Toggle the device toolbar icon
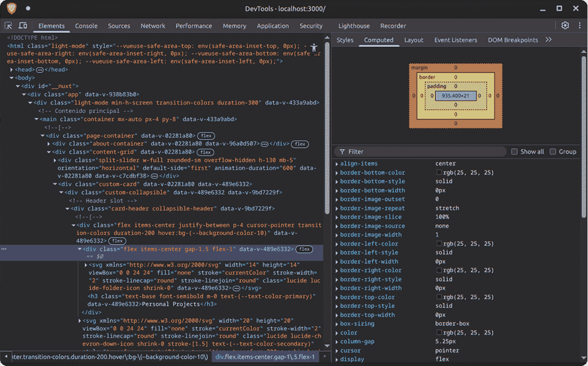Screen dimensions: 588x366 (x=23, y=26)
